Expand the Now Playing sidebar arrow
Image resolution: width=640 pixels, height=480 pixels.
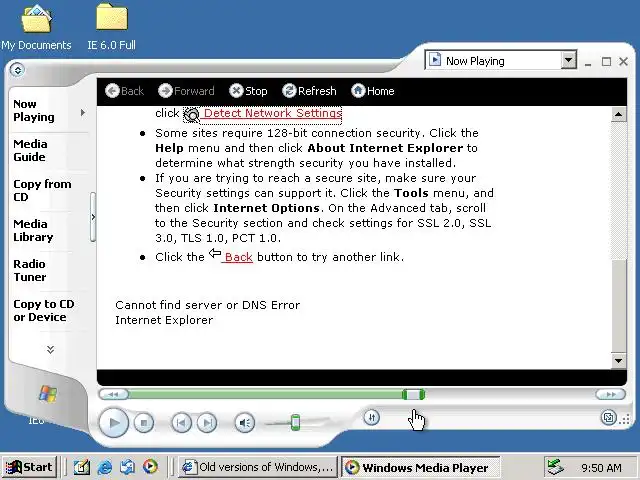(x=83, y=112)
